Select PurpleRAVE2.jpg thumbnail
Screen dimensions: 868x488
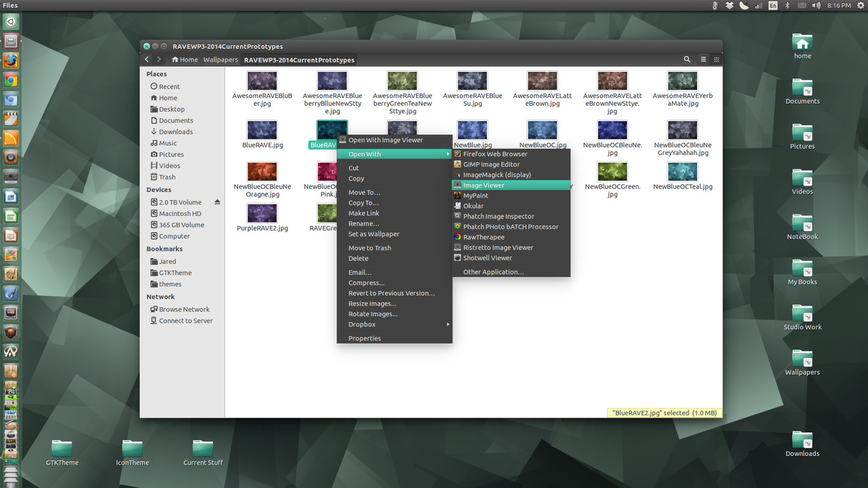[x=262, y=213]
